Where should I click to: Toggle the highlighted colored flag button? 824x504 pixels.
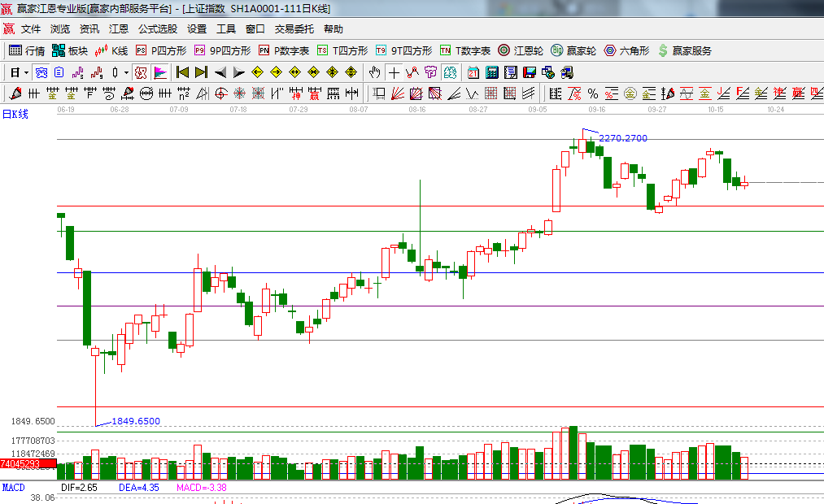coord(160,72)
